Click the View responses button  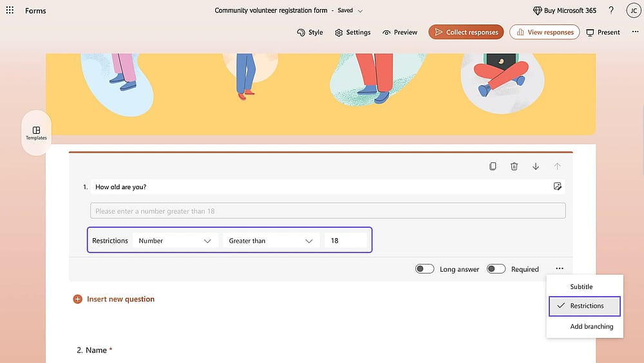[545, 32]
